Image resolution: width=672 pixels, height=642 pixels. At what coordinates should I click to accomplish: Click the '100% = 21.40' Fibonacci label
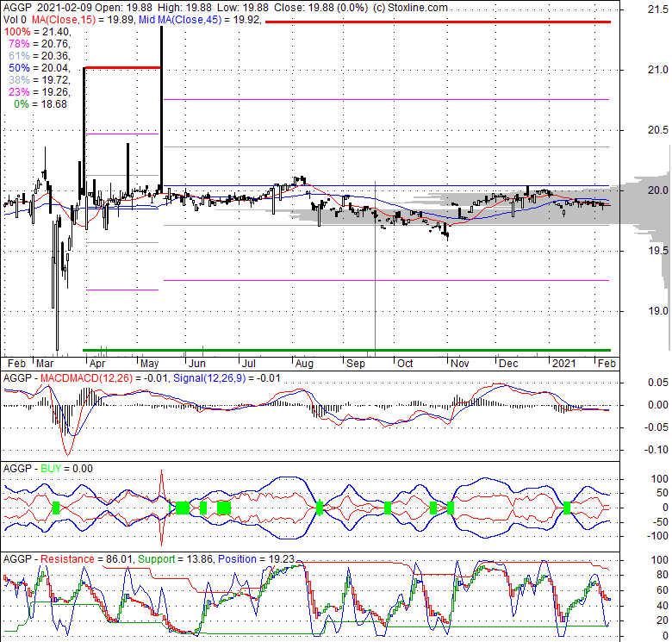coord(37,32)
